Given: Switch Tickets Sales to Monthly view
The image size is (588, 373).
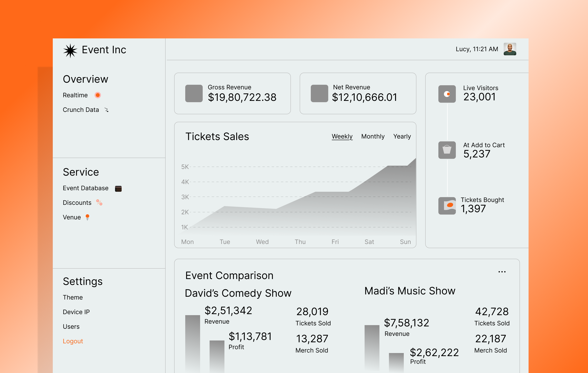Looking at the screenshot, I should pyautogui.click(x=373, y=136).
